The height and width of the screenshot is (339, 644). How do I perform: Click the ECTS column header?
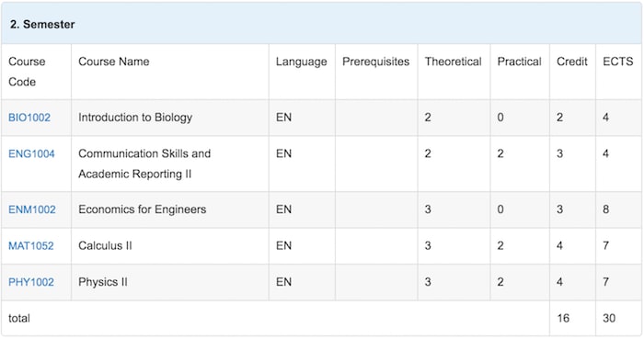tap(617, 62)
